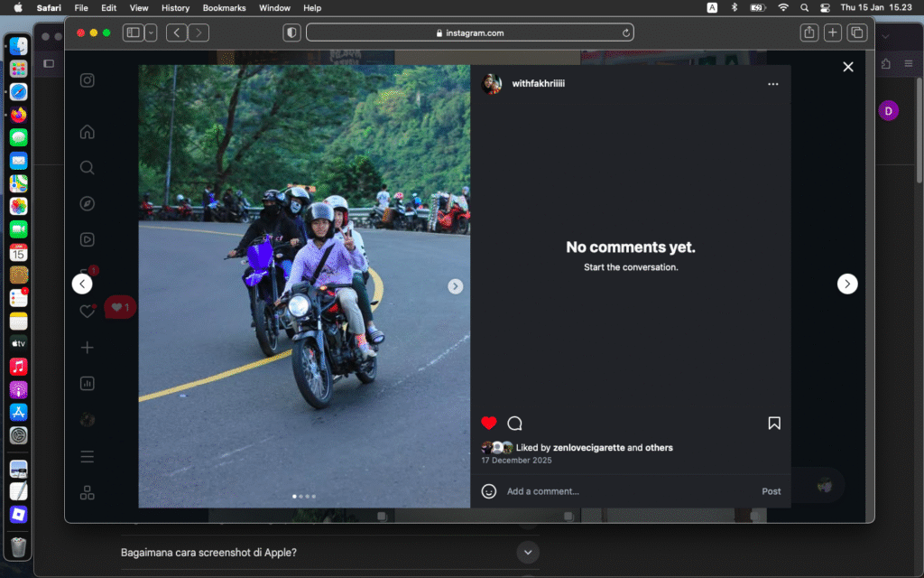The height and width of the screenshot is (578, 924).
Task: Open the History menu
Action: tap(175, 7)
